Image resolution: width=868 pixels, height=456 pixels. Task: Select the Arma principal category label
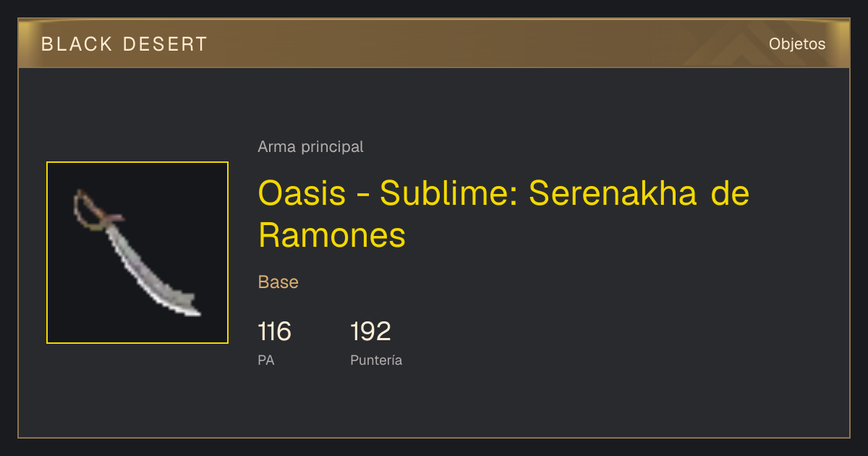click(x=310, y=147)
